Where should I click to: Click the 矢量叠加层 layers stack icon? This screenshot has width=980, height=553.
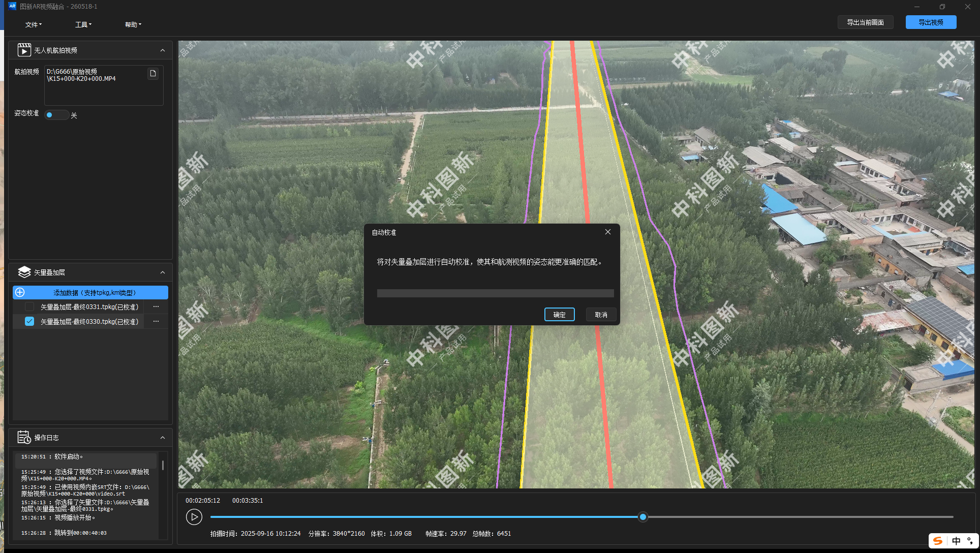click(24, 272)
